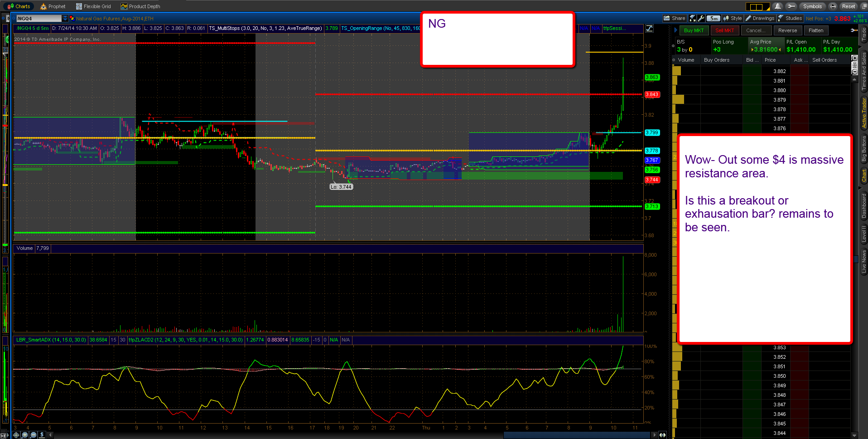Expand the Active Trader button panel triangle

[x=676, y=30]
